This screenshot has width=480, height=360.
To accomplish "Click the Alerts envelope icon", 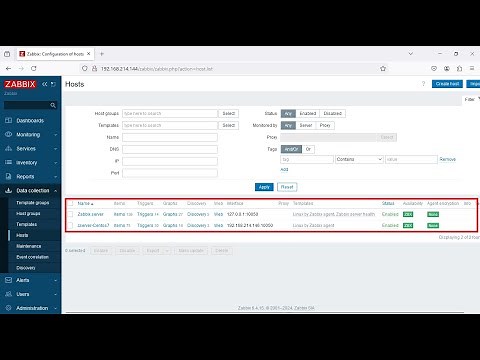I will tap(9, 280).
